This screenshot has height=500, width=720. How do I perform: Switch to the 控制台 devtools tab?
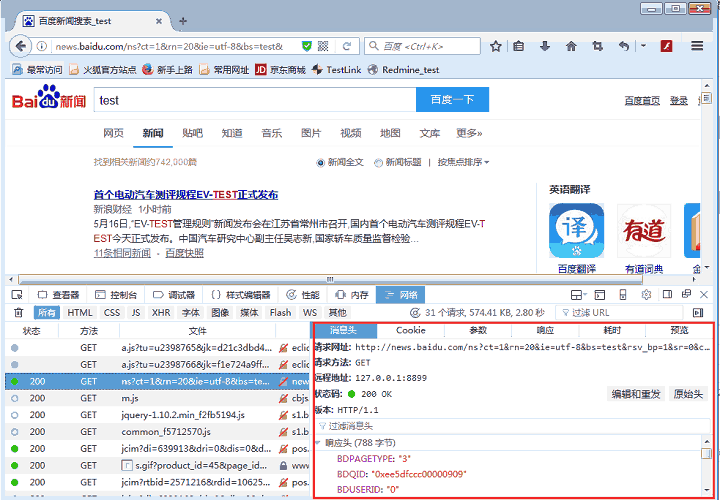point(116,295)
